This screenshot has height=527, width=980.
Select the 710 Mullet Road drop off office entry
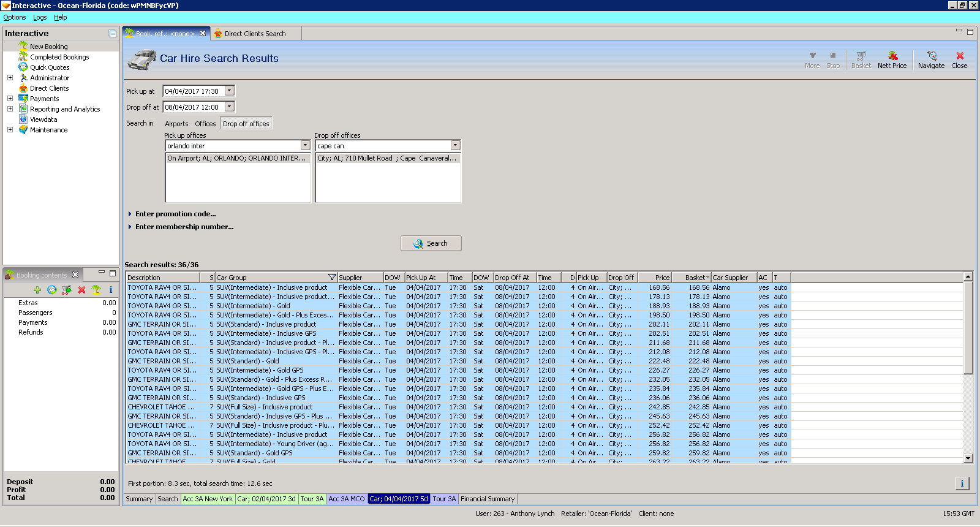[388, 158]
